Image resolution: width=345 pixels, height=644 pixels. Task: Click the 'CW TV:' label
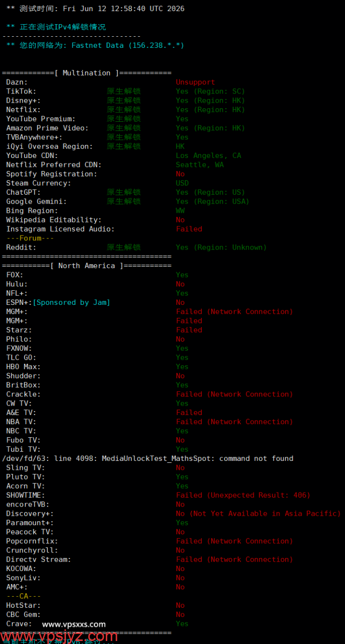coord(19,404)
